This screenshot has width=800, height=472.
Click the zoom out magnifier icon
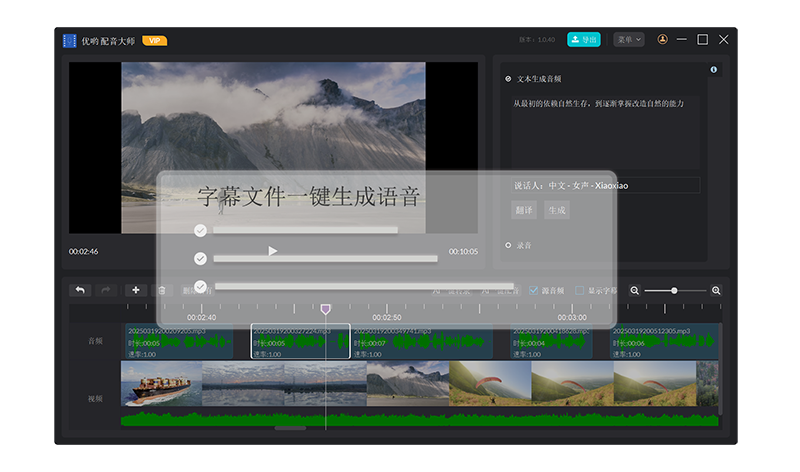pyautogui.click(x=634, y=290)
